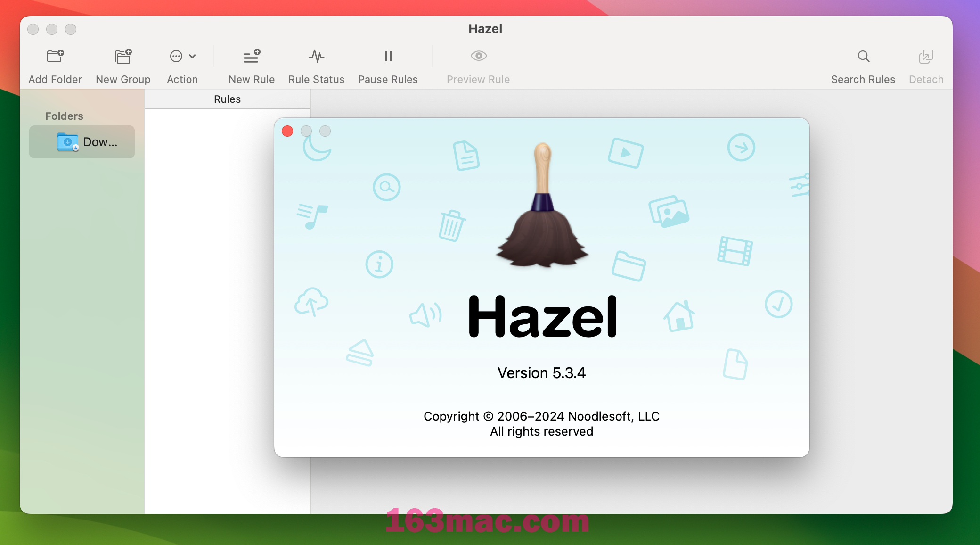Close the Hazel about dialog

coord(288,131)
